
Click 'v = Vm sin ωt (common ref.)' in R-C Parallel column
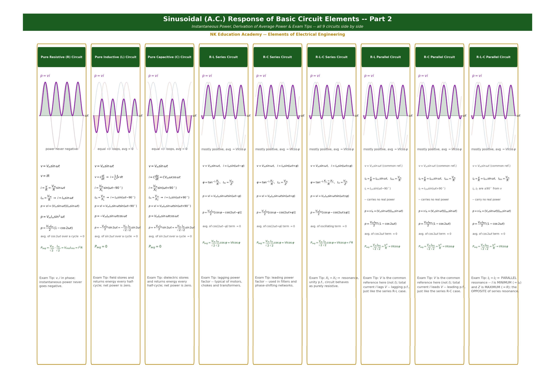coord(438,166)
